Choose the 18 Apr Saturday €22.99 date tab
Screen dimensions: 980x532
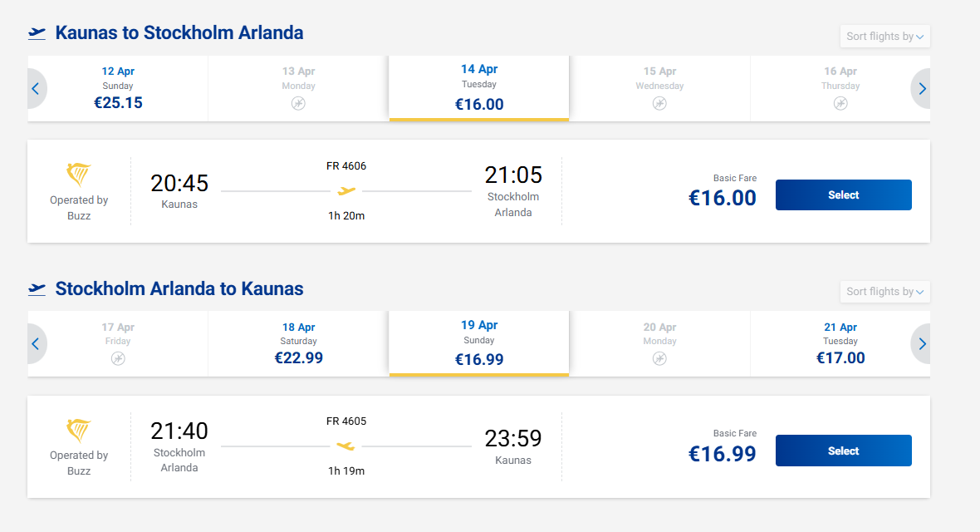(298, 343)
